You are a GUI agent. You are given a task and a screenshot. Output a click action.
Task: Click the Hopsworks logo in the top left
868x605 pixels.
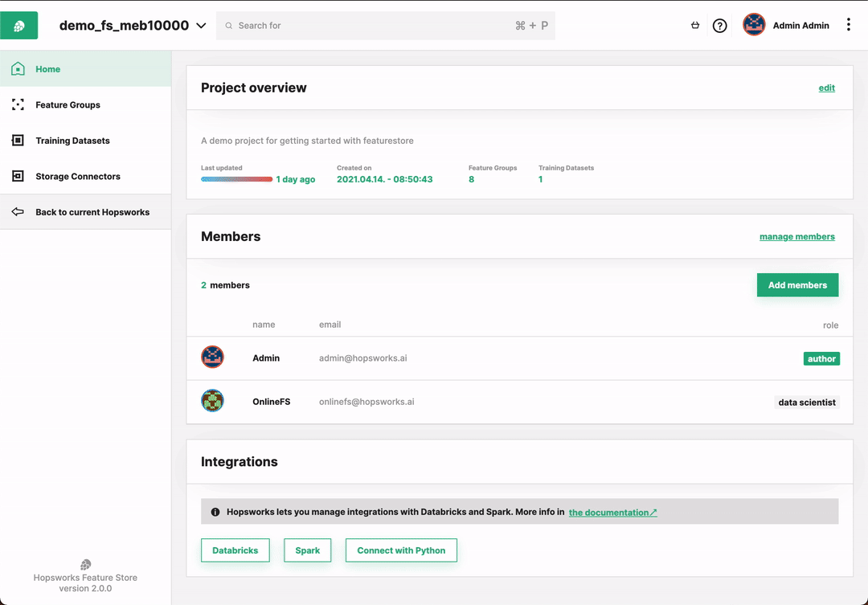(18, 25)
